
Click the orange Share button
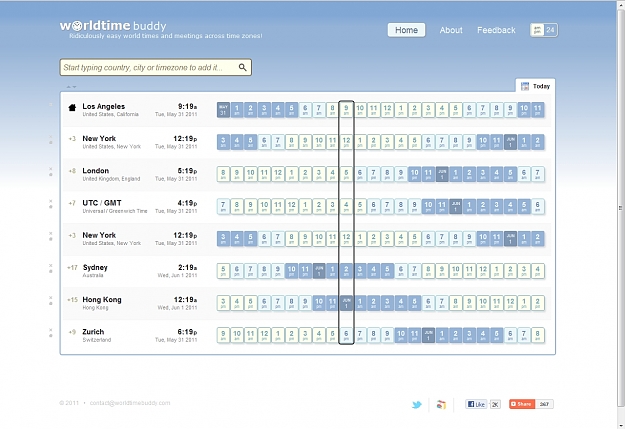tap(522, 404)
